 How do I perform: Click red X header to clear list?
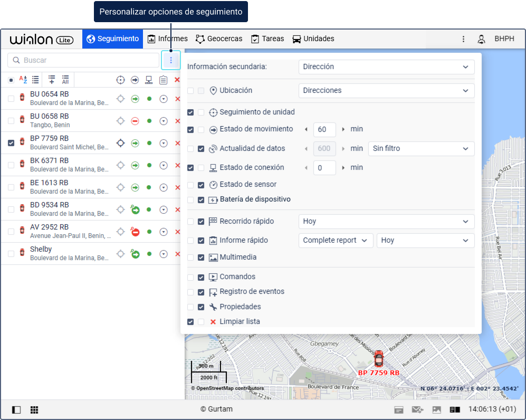[177, 80]
